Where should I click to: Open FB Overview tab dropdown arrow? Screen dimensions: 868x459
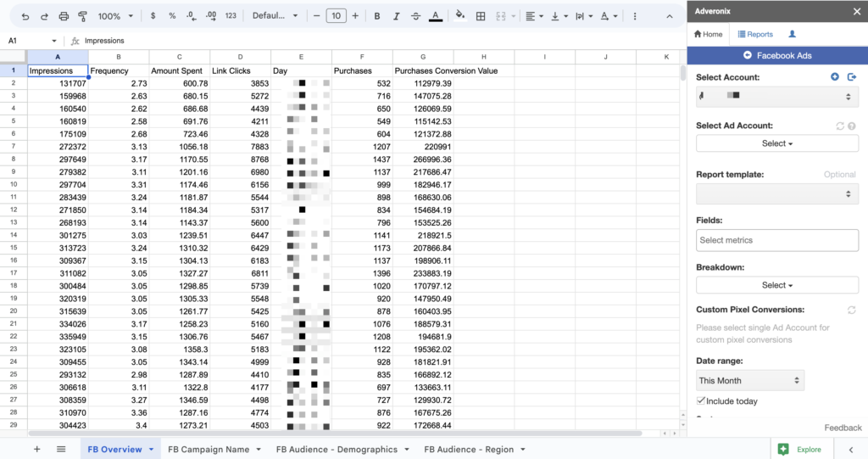151,449
